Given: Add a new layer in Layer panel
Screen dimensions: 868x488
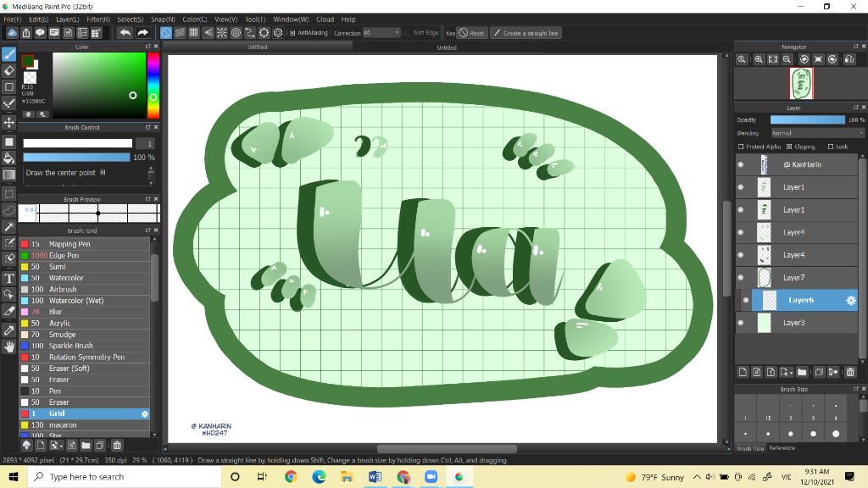Looking at the screenshot, I should 743,372.
